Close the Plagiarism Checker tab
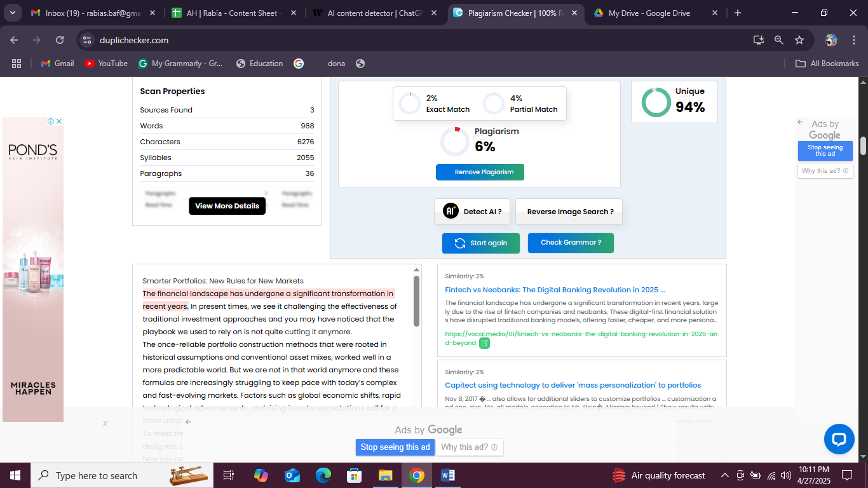Screen dimensions: 868x488 574,13
